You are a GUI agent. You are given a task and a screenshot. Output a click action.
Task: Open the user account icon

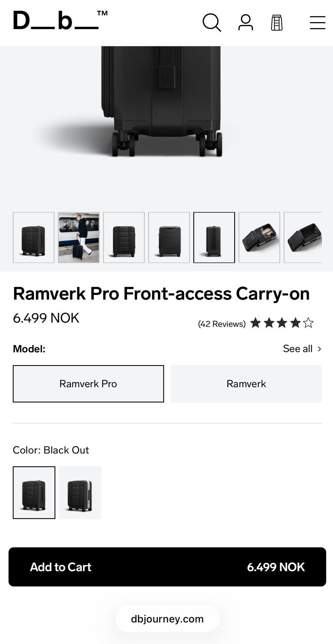pos(246,23)
